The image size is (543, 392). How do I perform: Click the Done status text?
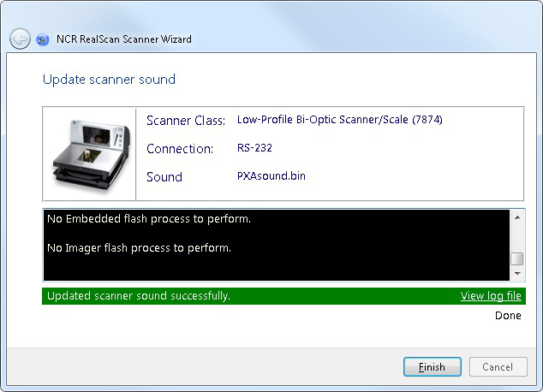click(507, 316)
